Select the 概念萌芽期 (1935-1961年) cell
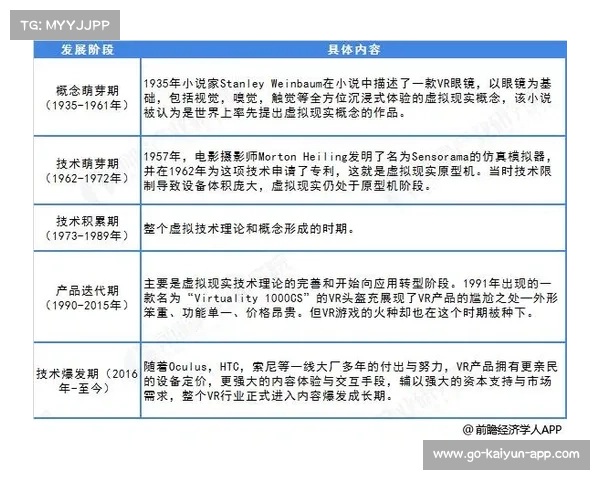 click(87, 98)
